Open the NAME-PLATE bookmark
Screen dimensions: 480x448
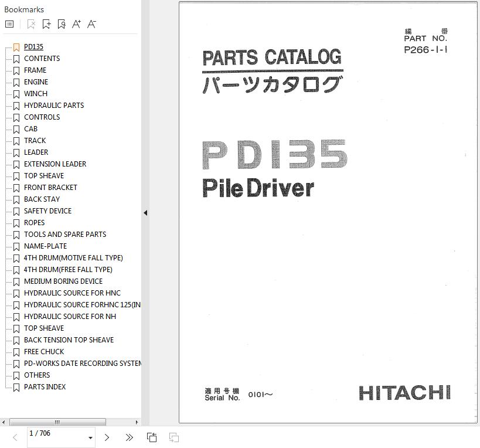45,246
